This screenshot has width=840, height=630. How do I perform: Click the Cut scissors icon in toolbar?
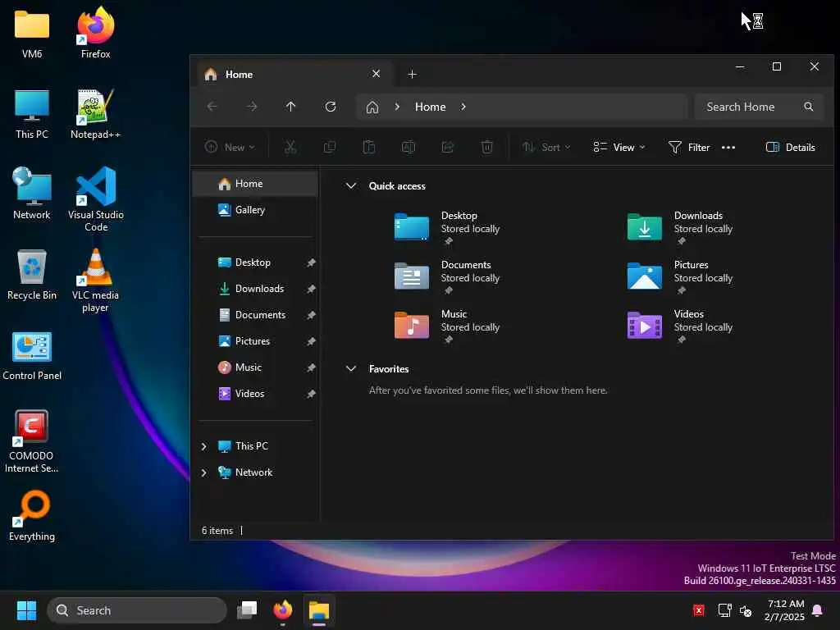click(290, 148)
